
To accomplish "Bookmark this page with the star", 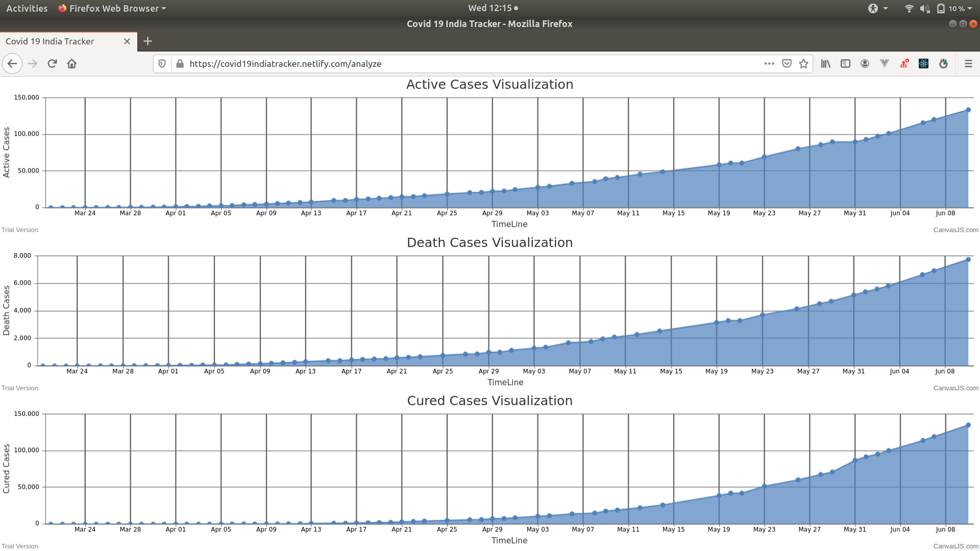I will pyautogui.click(x=804, y=64).
